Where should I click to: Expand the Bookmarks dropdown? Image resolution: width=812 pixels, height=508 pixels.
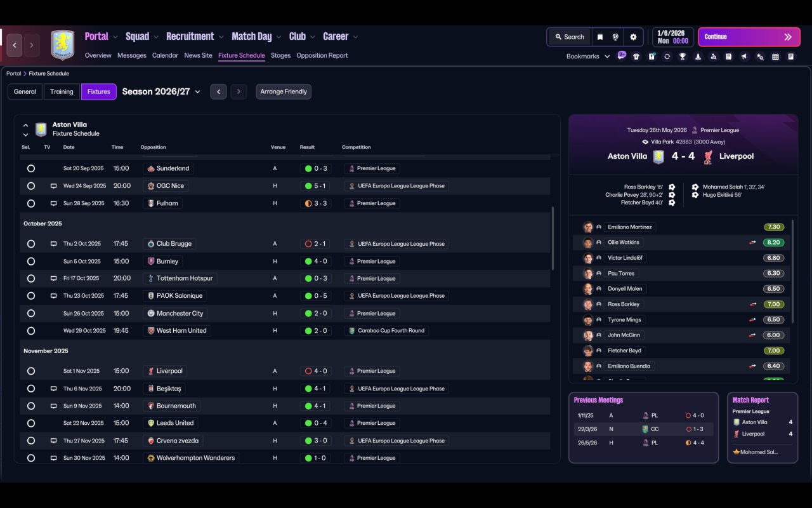point(588,57)
